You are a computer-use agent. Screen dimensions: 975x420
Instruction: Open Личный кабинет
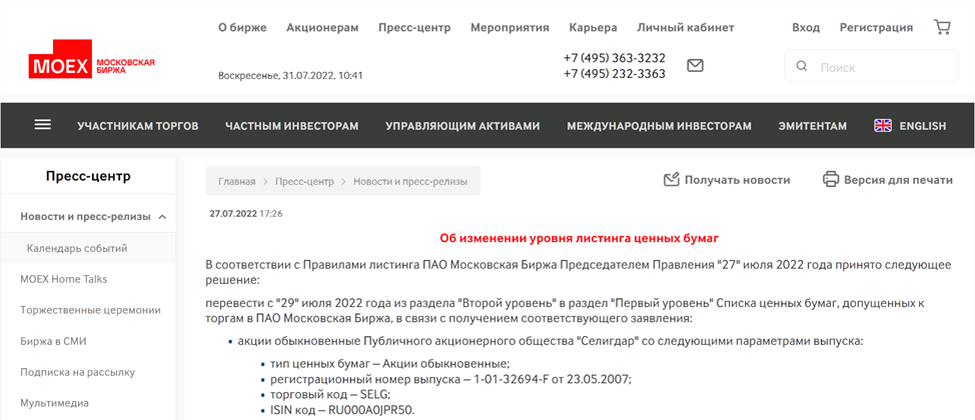686,27
